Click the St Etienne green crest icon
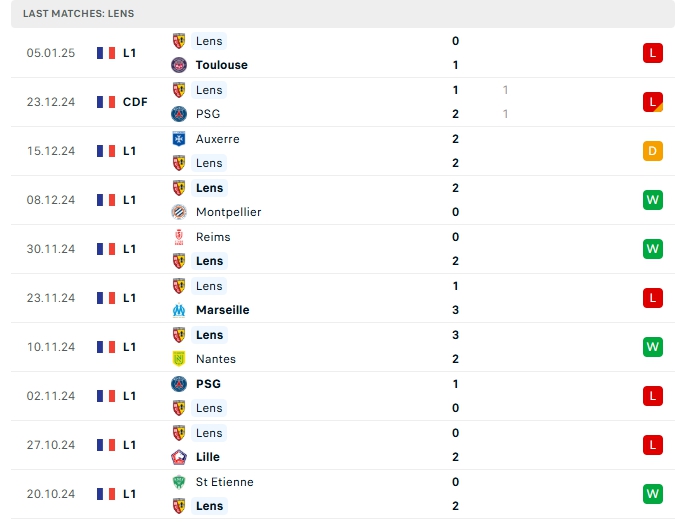 [180, 482]
